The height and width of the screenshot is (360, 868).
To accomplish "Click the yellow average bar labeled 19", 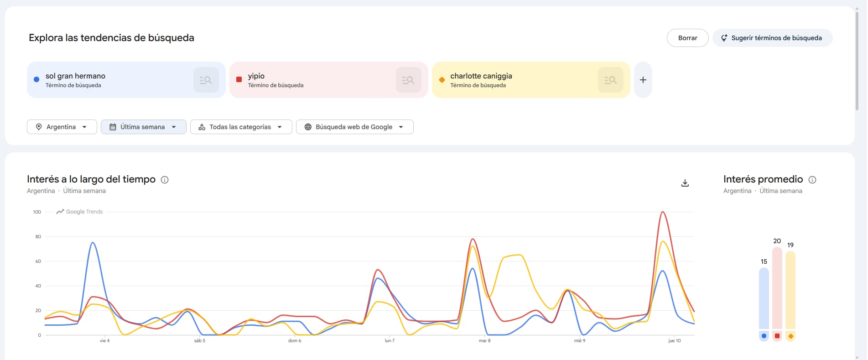I will (790, 290).
